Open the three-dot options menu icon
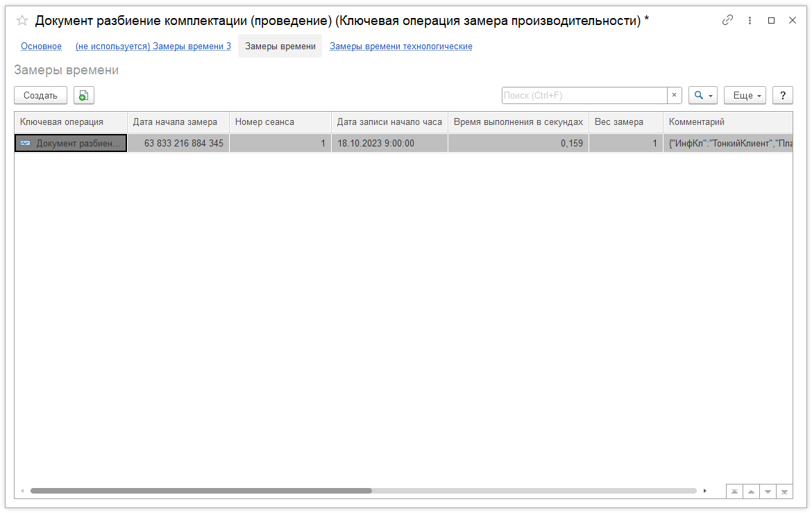The width and height of the screenshot is (812, 513). tap(750, 21)
